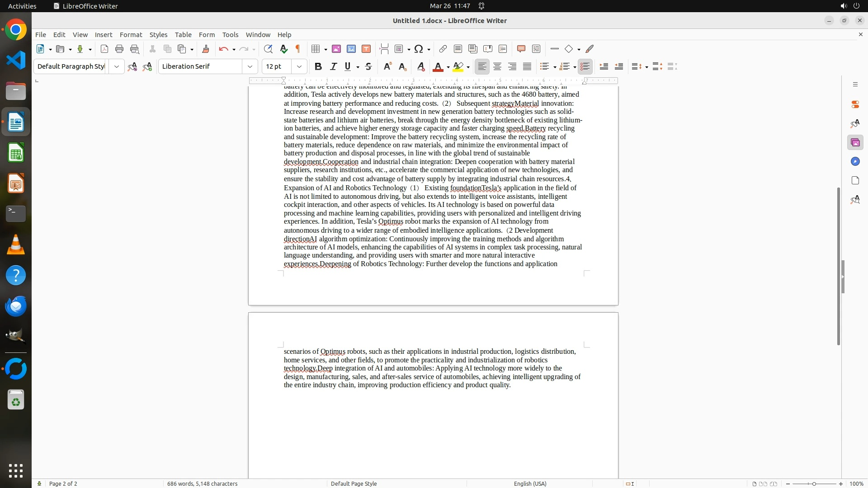Click the Print icon in toolbar
The width and height of the screenshot is (868, 488).
click(119, 49)
